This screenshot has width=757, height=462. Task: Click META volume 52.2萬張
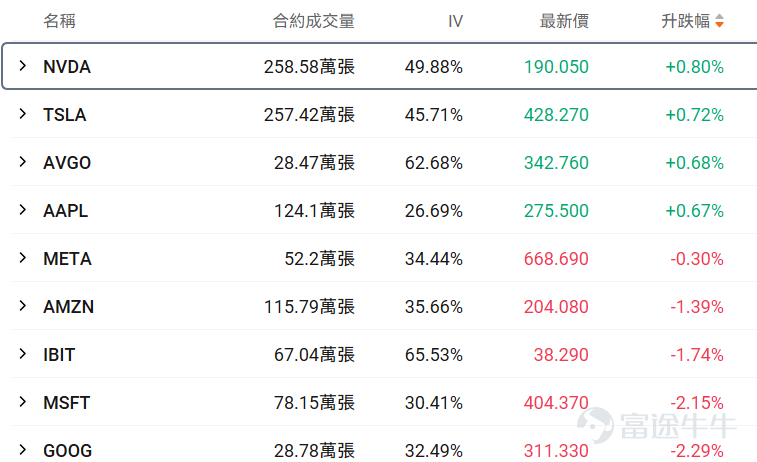(320, 259)
